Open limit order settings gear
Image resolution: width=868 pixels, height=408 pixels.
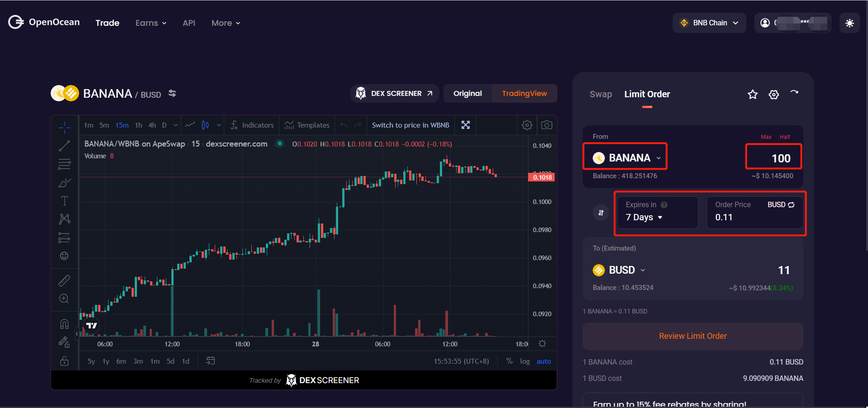click(774, 94)
